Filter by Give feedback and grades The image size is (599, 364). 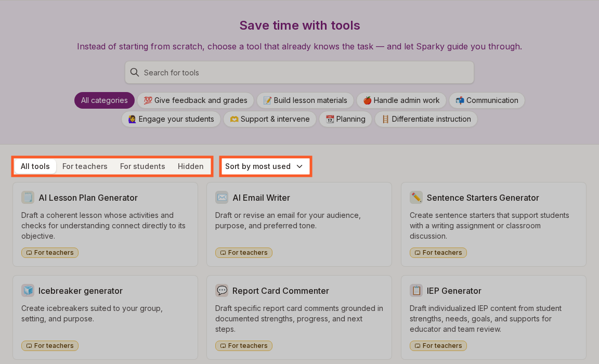pyautogui.click(x=196, y=100)
